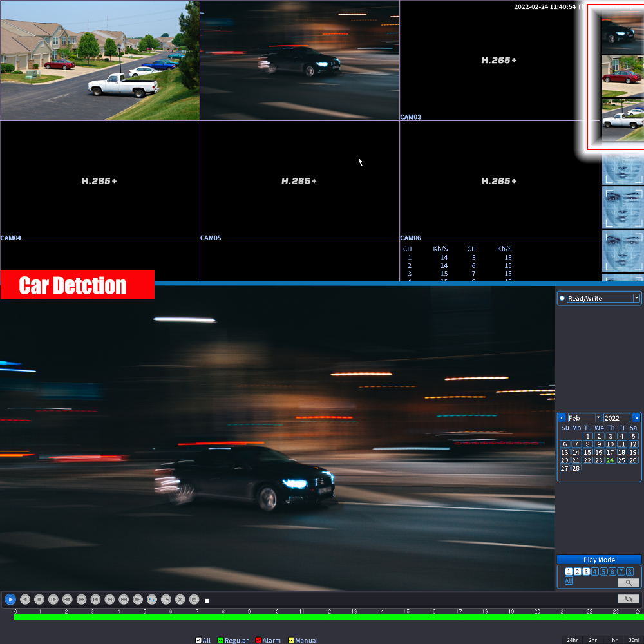
Task: Click the stop playback button
Action: 39,600
